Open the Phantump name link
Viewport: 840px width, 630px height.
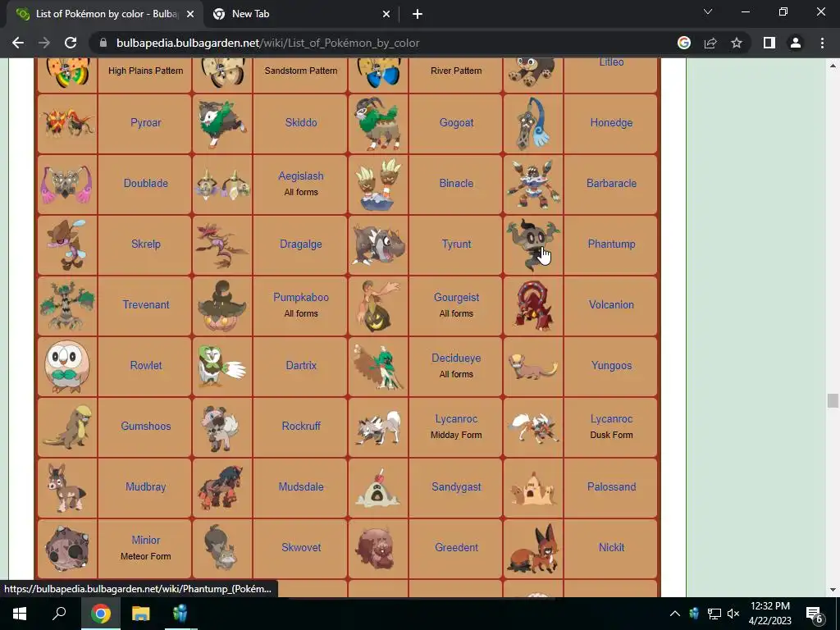[611, 244]
